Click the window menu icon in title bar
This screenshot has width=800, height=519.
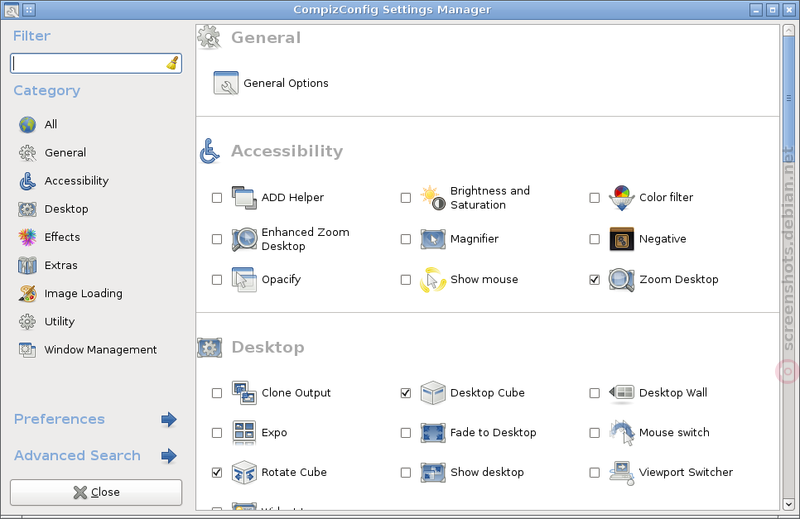[11, 9]
